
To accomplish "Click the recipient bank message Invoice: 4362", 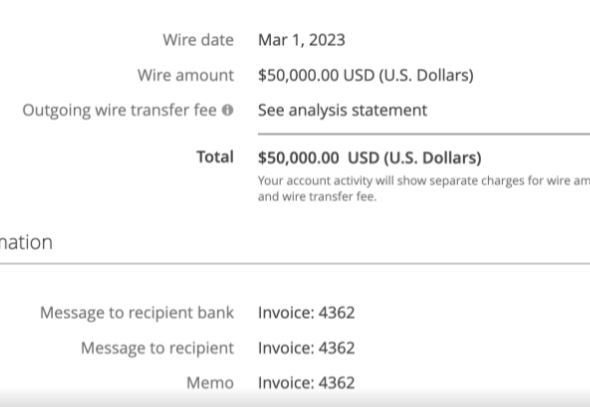I will (306, 313).
